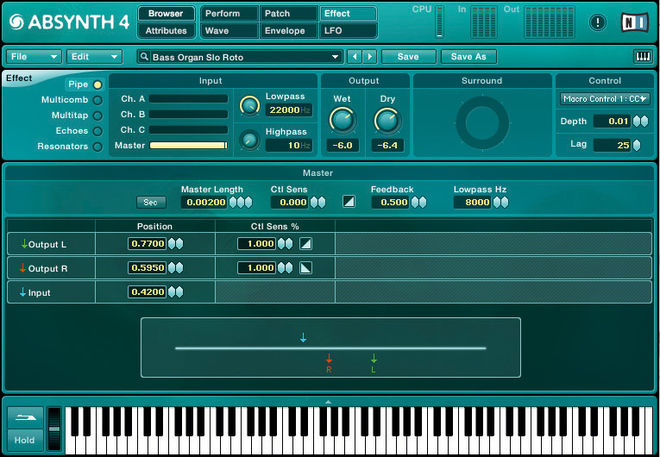Go to next preset arrow

pos(370,56)
